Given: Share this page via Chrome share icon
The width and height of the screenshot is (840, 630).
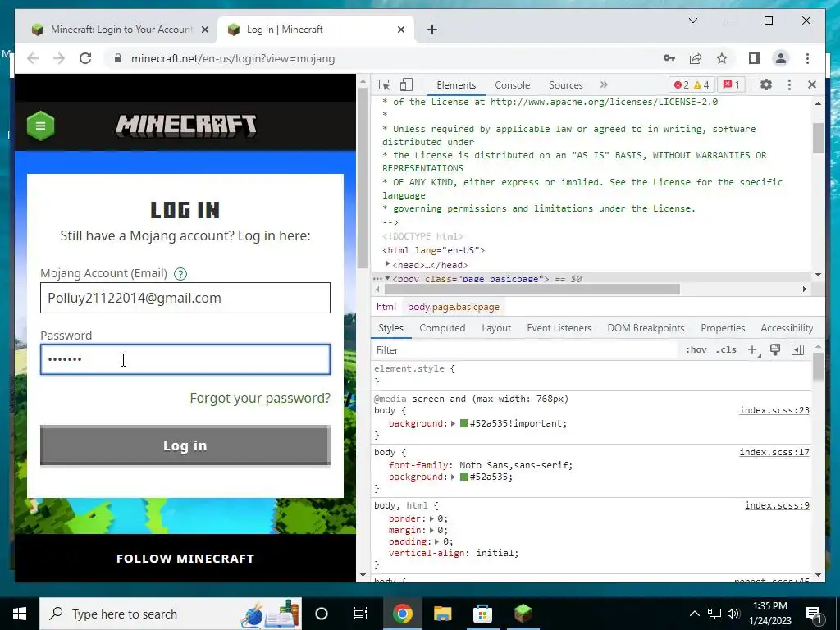Looking at the screenshot, I should pos(696,58).
